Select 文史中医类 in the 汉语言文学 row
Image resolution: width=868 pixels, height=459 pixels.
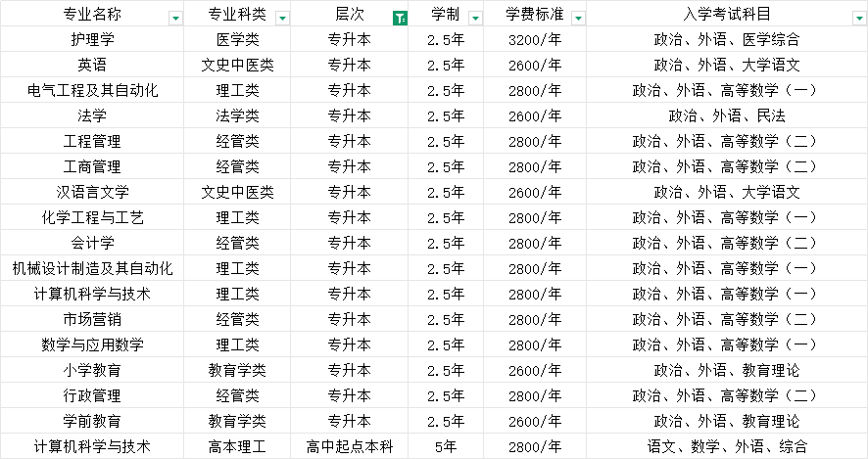pyautogui.click(x=237, y=192)
